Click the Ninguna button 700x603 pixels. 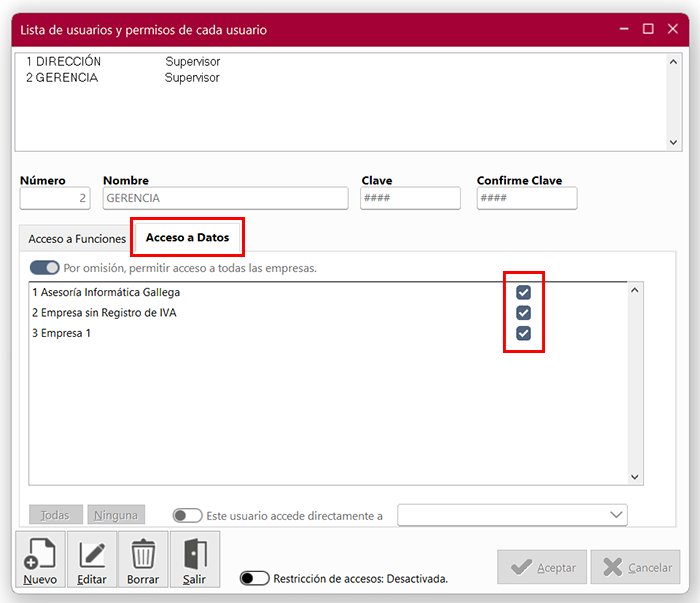(116, 515)
